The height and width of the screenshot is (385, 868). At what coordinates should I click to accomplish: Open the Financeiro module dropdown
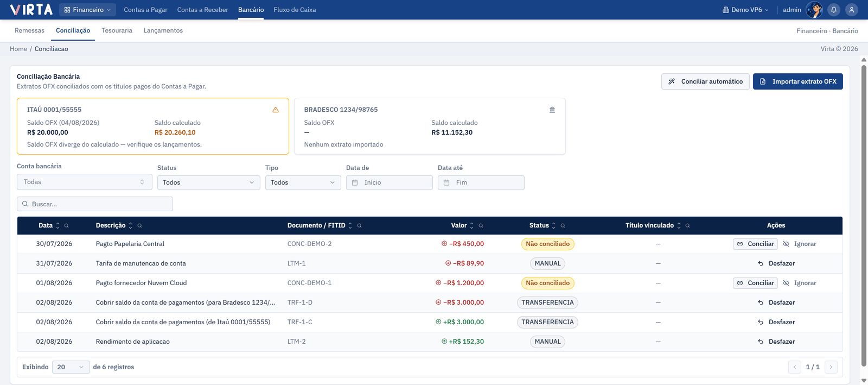[x=87, y=10]
